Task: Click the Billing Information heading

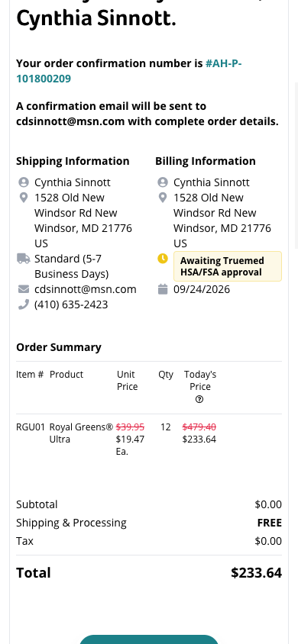Action: coord(206,161)
